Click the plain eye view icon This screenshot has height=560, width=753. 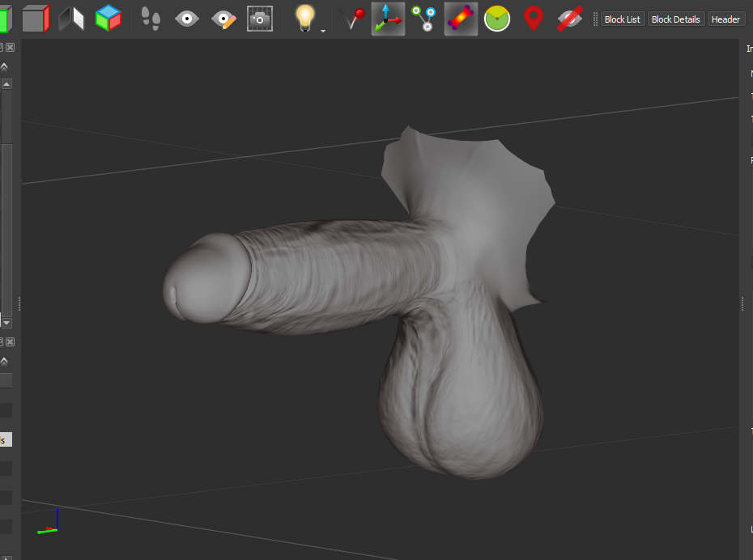coord(187,19)
